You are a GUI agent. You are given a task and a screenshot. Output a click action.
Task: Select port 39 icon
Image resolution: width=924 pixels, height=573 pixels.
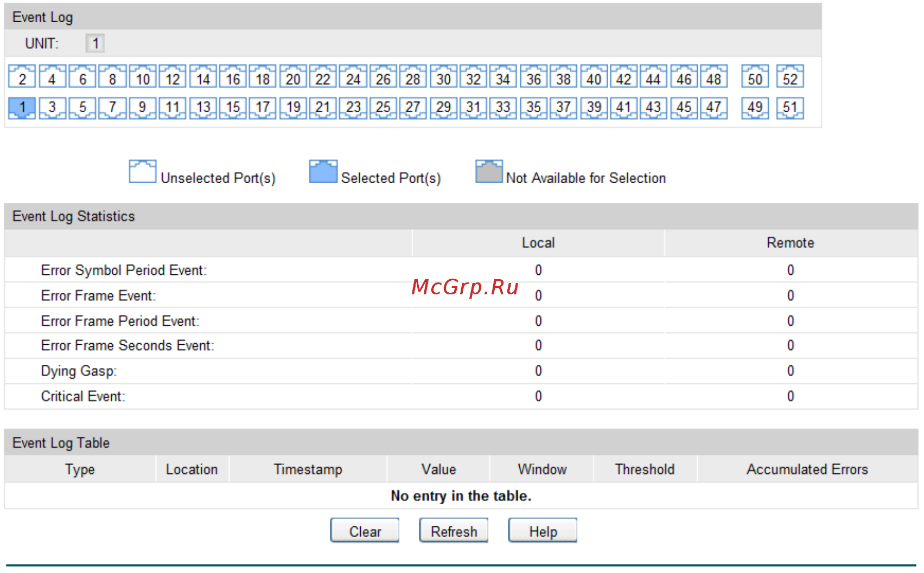point(594,108)
